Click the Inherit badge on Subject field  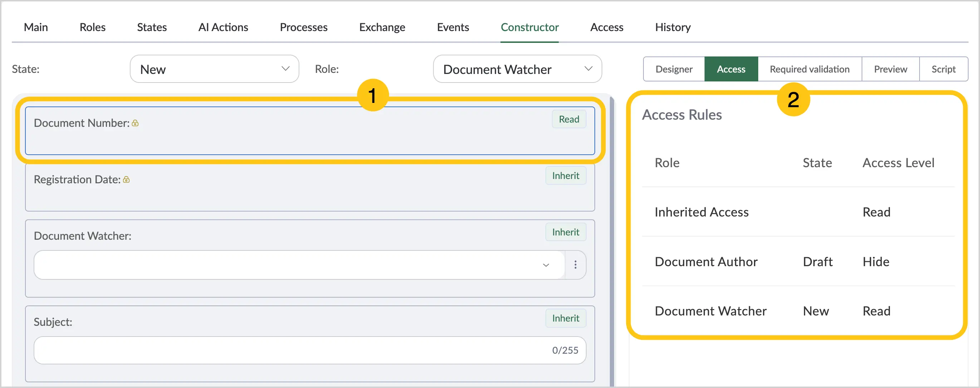(x=566, y=318)
